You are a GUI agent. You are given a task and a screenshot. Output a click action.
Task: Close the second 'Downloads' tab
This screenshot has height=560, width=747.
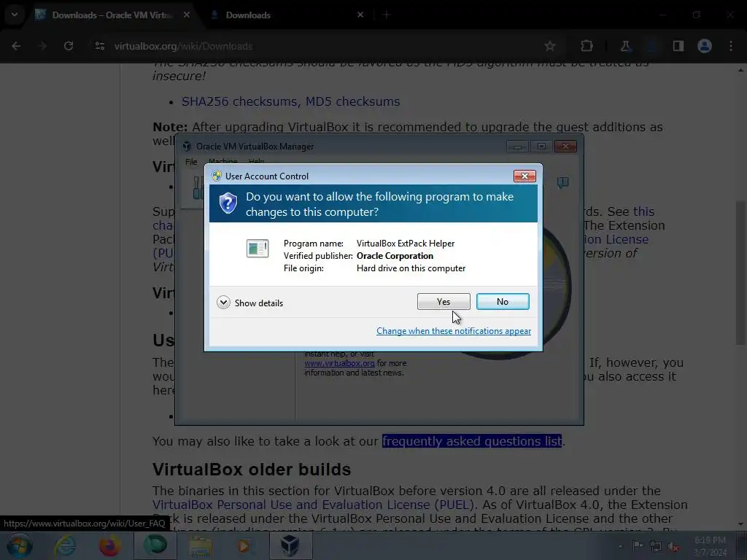[360, 15]
